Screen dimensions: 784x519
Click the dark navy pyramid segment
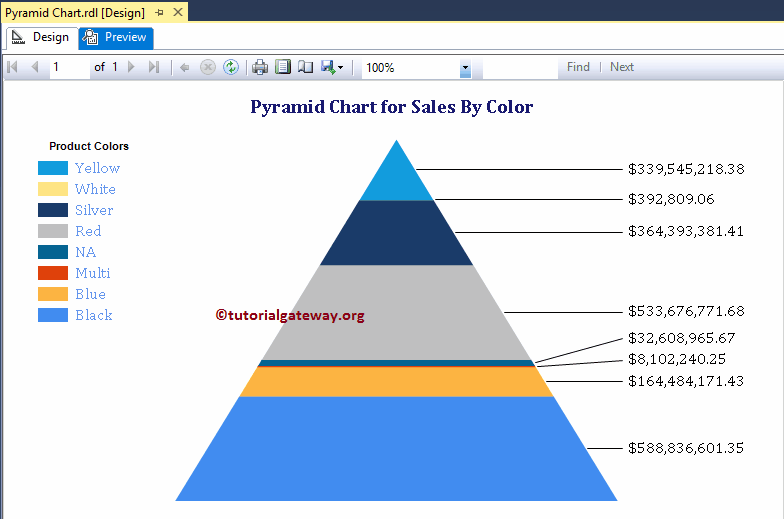(396, 233)
